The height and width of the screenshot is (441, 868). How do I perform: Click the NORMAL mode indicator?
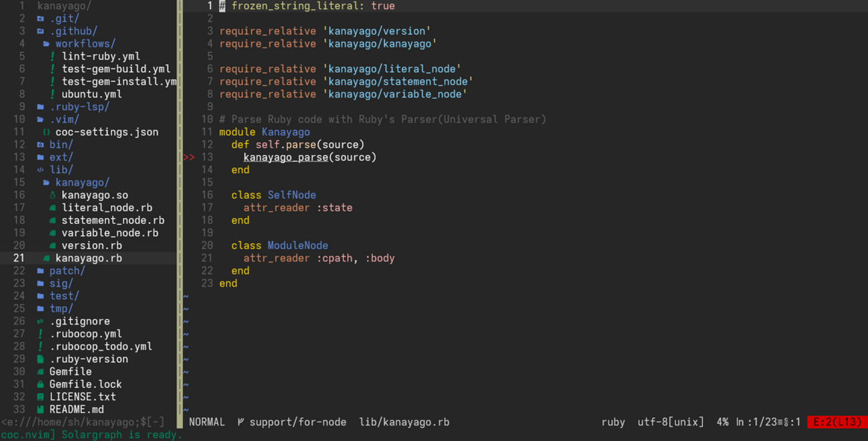coord(207,422)
